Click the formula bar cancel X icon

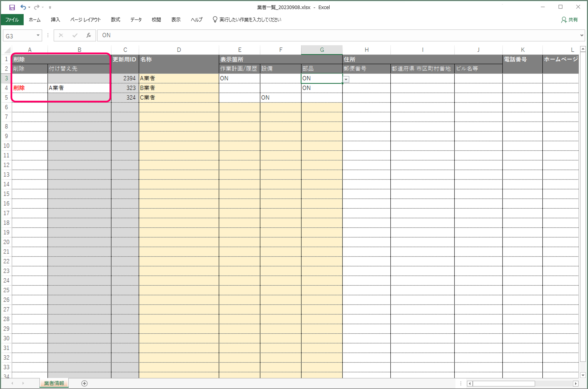(61, 35)
